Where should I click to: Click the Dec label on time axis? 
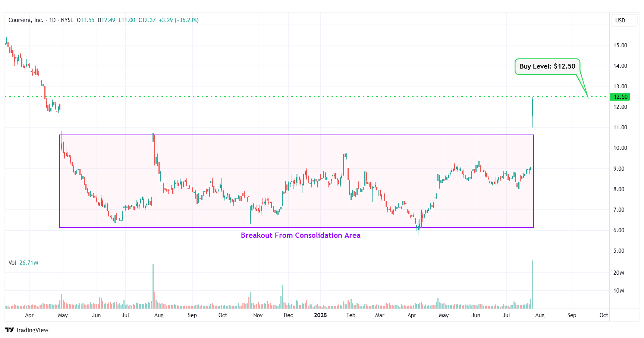(x=288, y=315)
